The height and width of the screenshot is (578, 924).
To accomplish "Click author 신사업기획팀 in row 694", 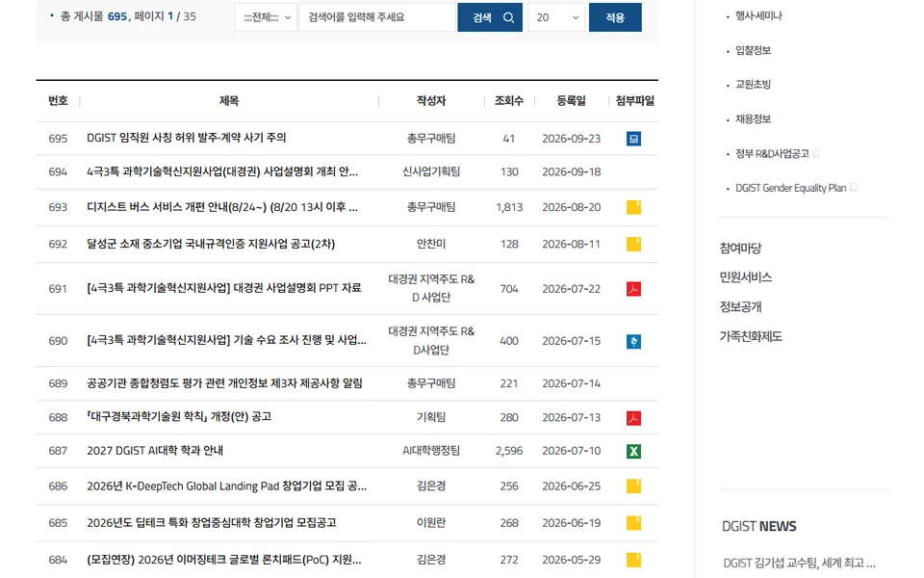I will pos(431,171).
